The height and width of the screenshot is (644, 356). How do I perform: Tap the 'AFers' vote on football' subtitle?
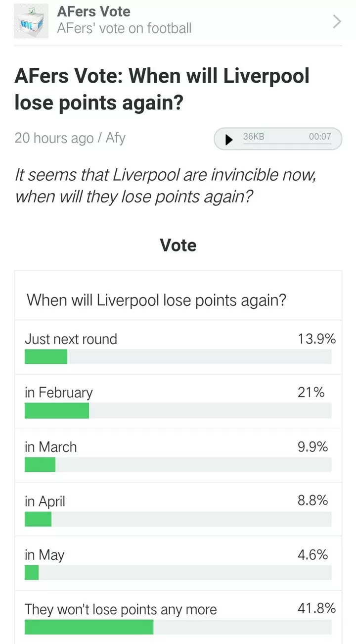pyautogui.click(x=124, y=28)
